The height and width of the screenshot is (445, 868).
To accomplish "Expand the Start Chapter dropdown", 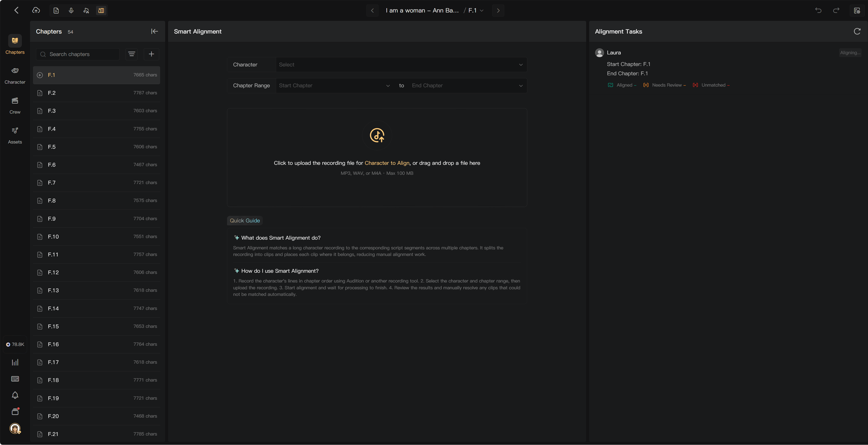I will point(334,86).
